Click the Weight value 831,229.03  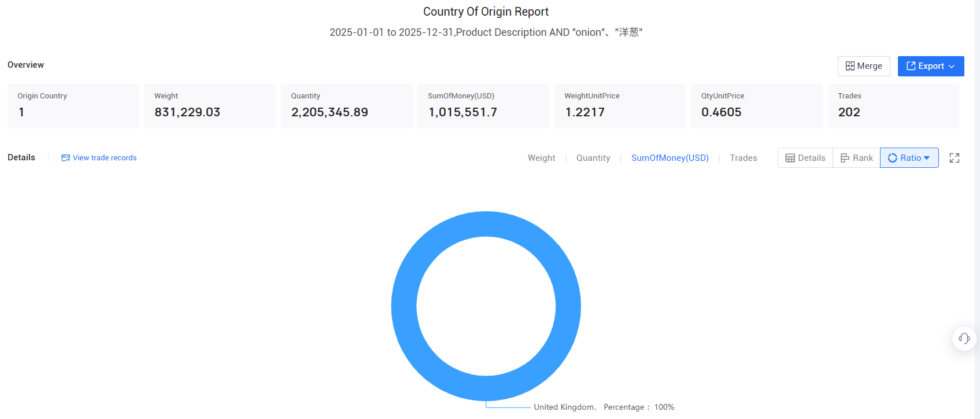pyautogui.click(x=187, y=112)
